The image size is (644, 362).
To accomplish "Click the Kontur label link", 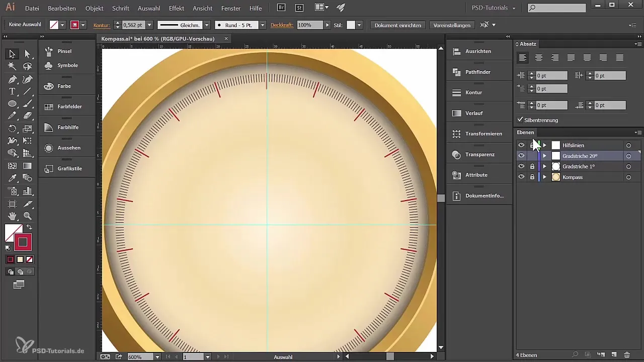I will click(102, 25).
